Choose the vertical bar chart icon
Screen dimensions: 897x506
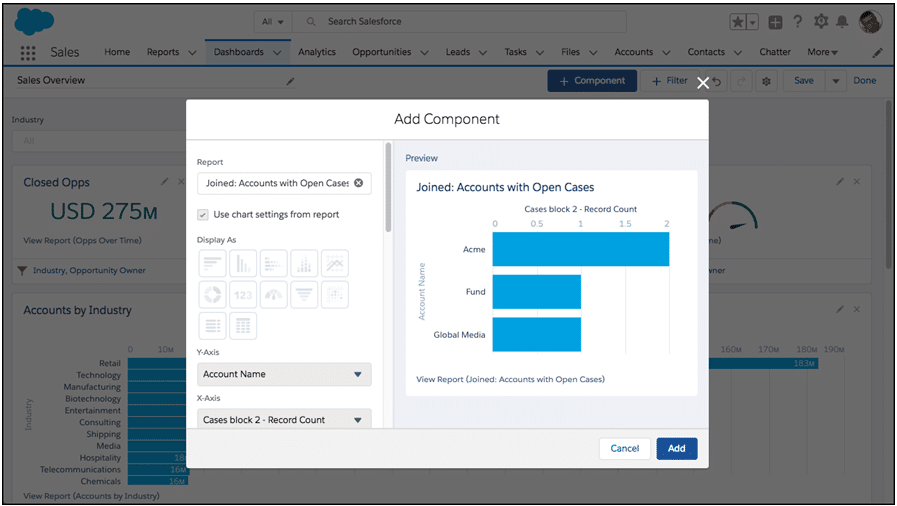coord(243,263)
